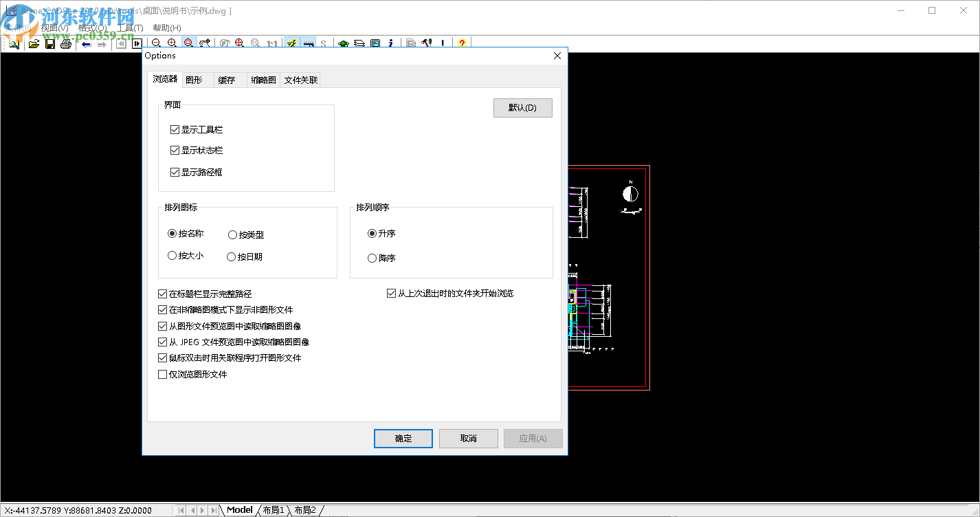Click the zoom window magnifier icon
The width and height of the screenshot is (980, 517).
point(189,43)
